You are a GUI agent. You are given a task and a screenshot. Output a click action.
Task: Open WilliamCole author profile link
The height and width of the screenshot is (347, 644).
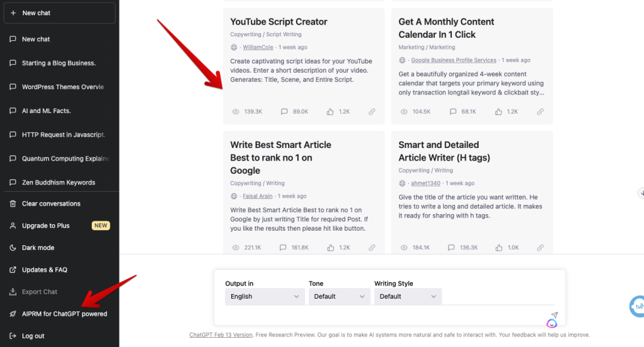258,48
